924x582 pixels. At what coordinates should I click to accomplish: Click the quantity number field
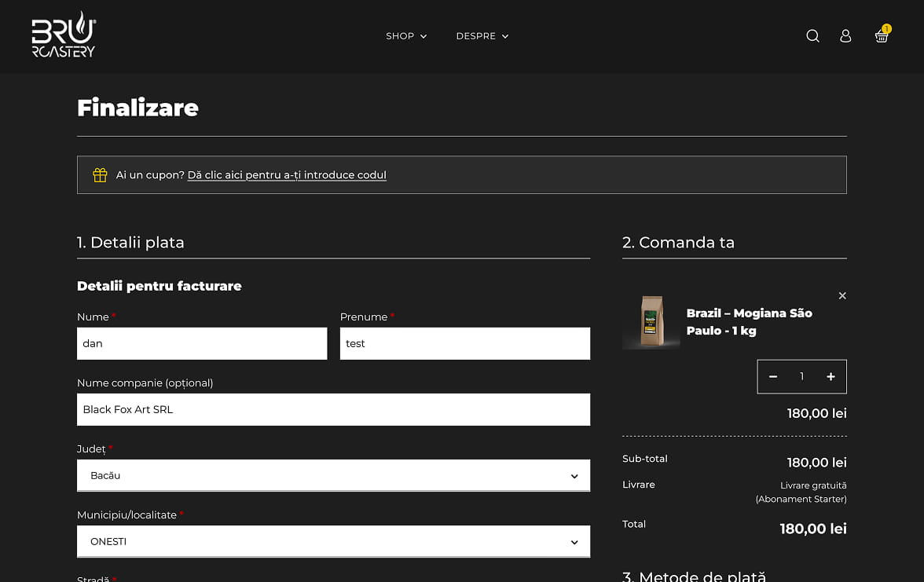coord(801,377)
